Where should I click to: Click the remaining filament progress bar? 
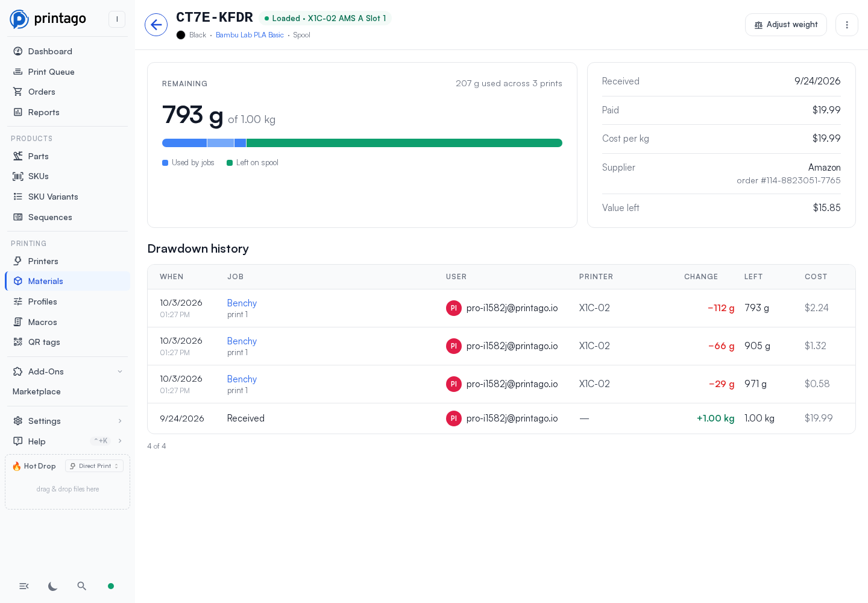(362, 143)
